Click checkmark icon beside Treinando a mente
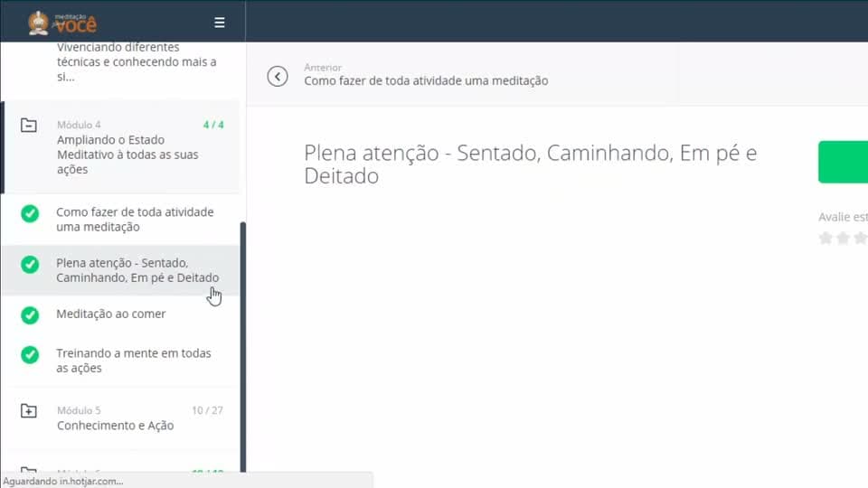868x488 pixels. 30,354
